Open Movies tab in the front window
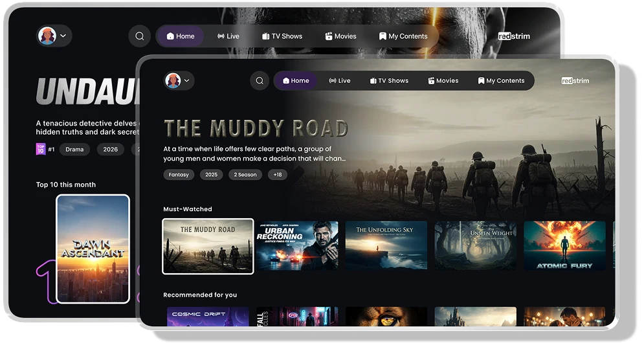The width and height of the screenshot is (644, 349). [x=443, y=80]
